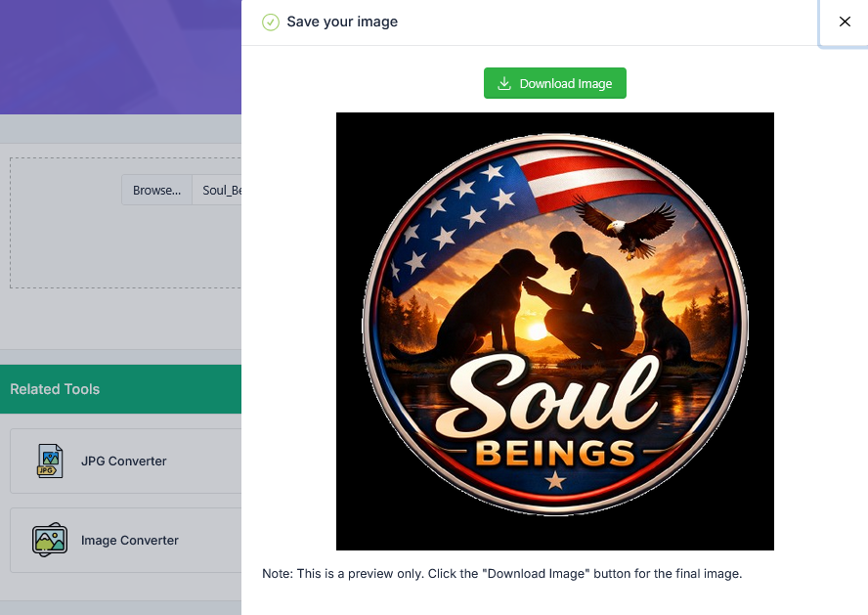868x615 pixels.
Task: Click the Soul_Be file name field
Action: tap(217, 190)
